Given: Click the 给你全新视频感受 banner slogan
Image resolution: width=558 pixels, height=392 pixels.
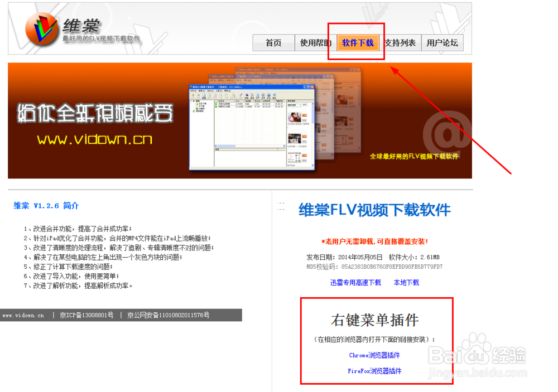Looking at the screenshot, I should pyautogui.click(x=95, y=114).
